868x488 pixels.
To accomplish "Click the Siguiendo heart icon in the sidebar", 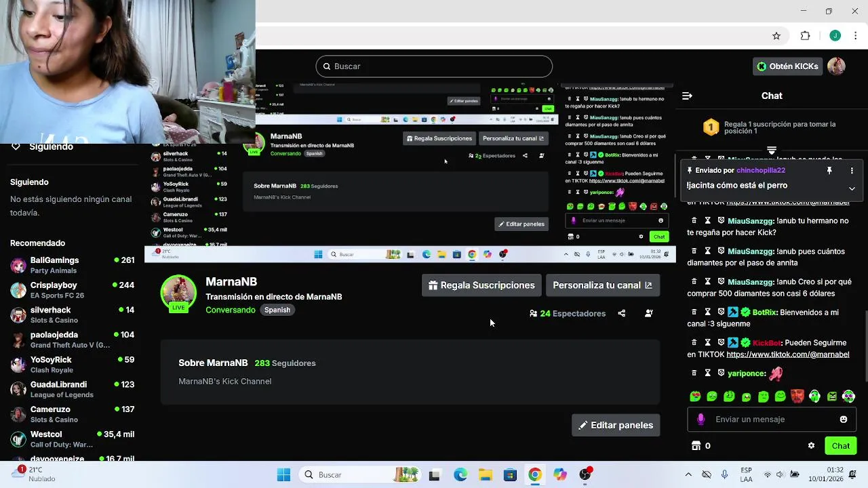I will pyautogui.click(x=16, y=147).
